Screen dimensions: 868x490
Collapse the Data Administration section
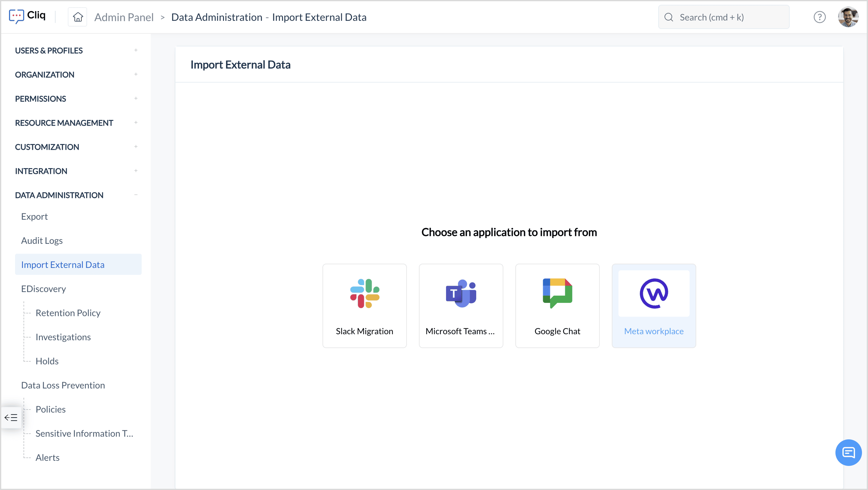click(136, 195)
